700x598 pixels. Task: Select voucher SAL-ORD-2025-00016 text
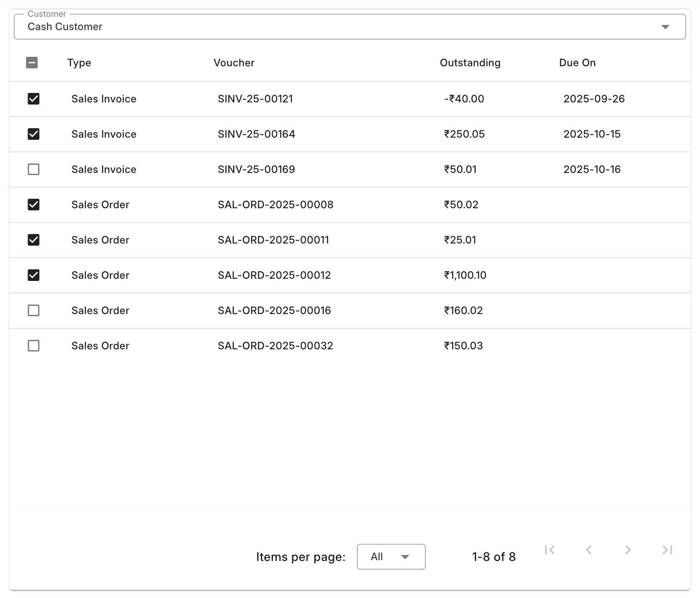click(x=274, y=311)
